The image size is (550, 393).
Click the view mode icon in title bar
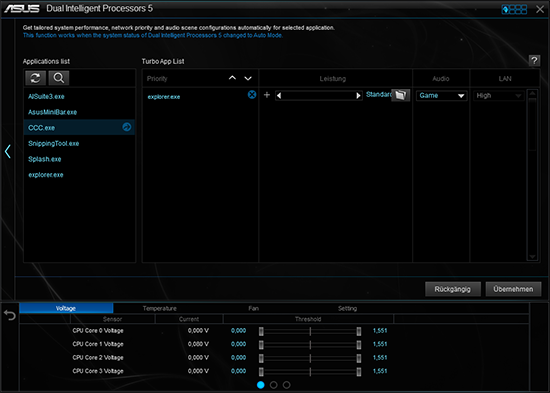[x=514, y=9]
